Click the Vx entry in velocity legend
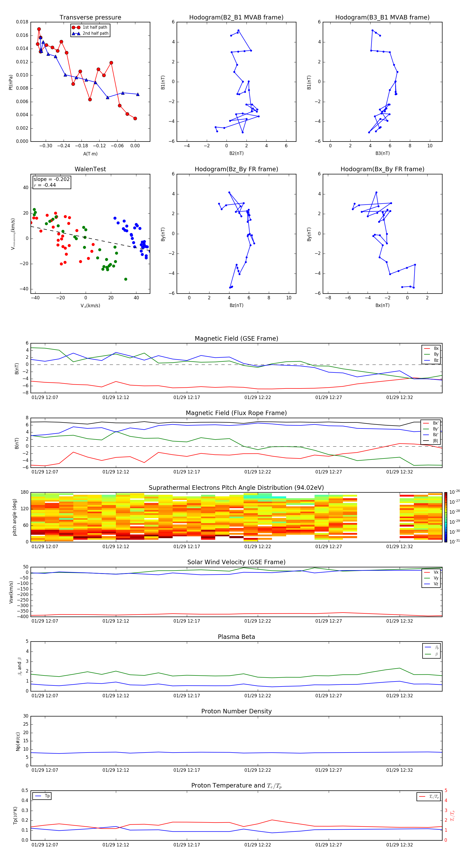This screenshot has height=868, width=473. (x=431, y=572)
